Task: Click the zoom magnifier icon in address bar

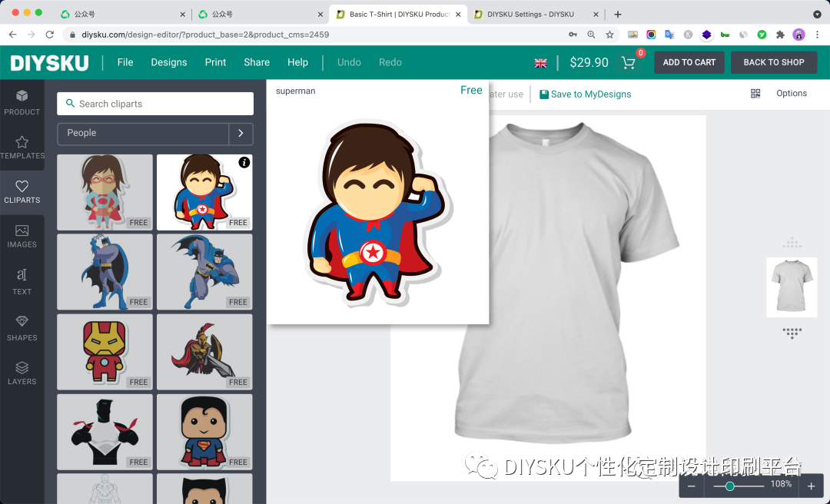Action: [591, 35]
